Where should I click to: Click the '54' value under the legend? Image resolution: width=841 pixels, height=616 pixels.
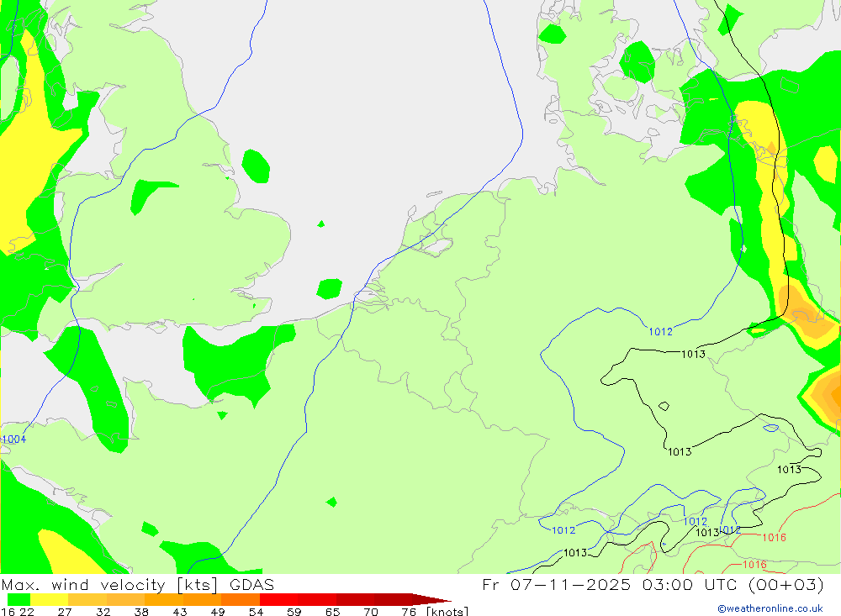[256, 612]
